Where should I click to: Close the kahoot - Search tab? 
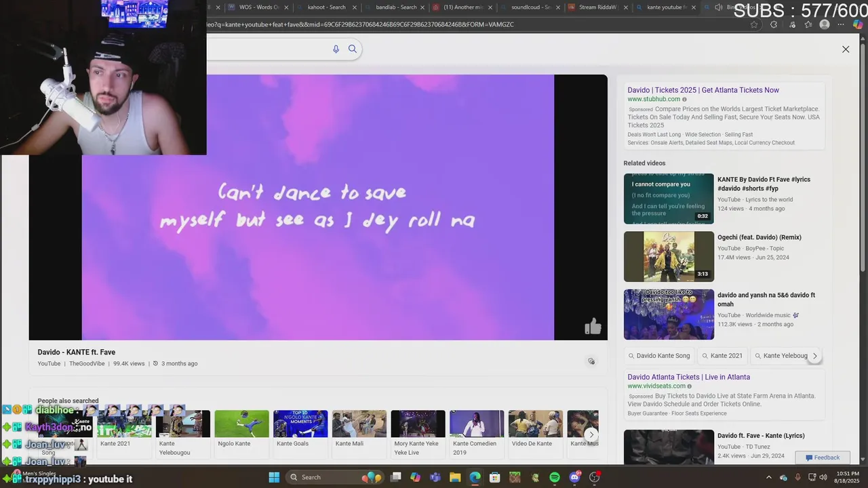(x=355, y=7)
